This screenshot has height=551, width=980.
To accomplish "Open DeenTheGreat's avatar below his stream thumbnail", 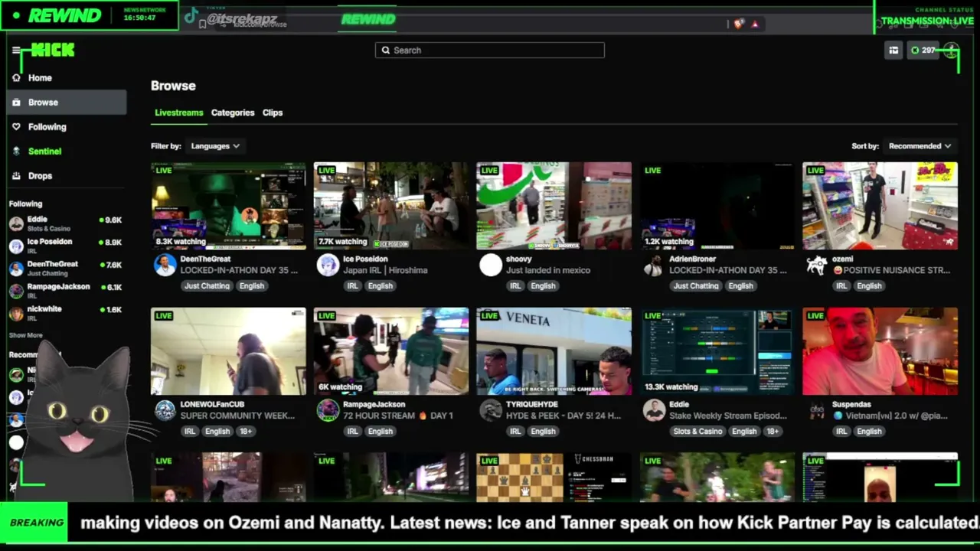I will tap(165, 265).
